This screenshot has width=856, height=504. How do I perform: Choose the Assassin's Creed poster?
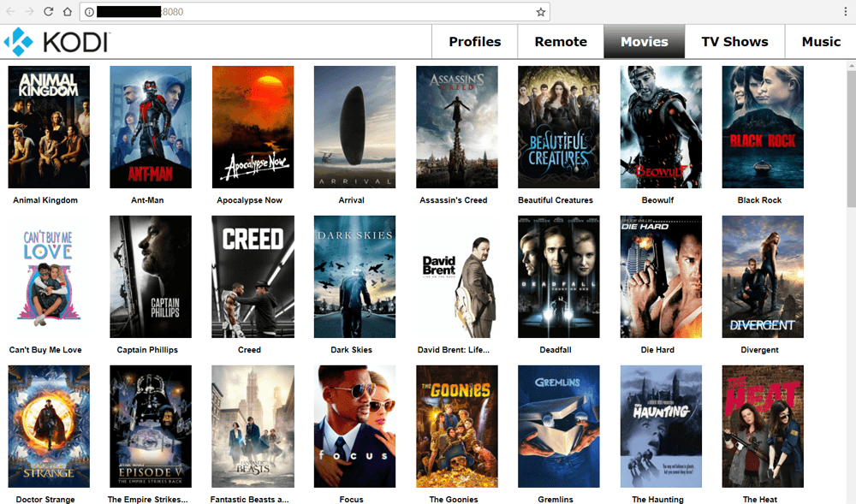(x=457, y=127)
